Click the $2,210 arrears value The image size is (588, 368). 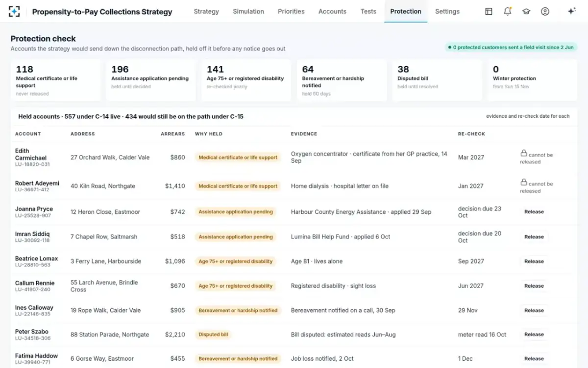tap(175, 335)
